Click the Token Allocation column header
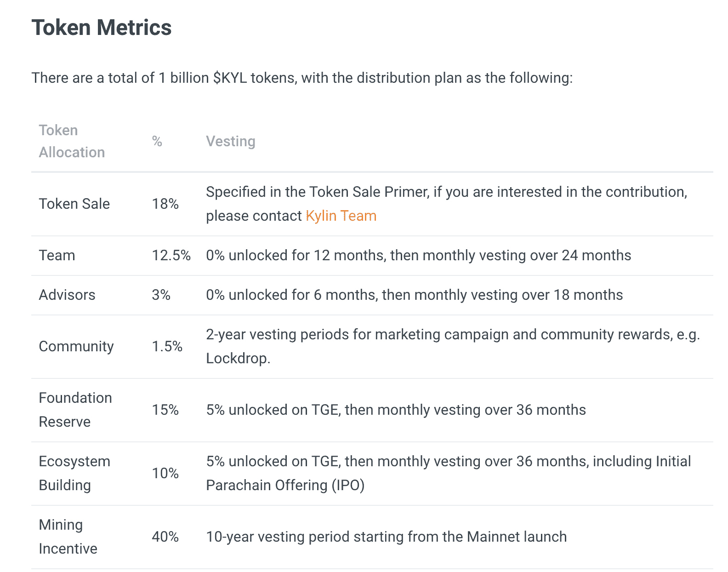 [72, 141]
